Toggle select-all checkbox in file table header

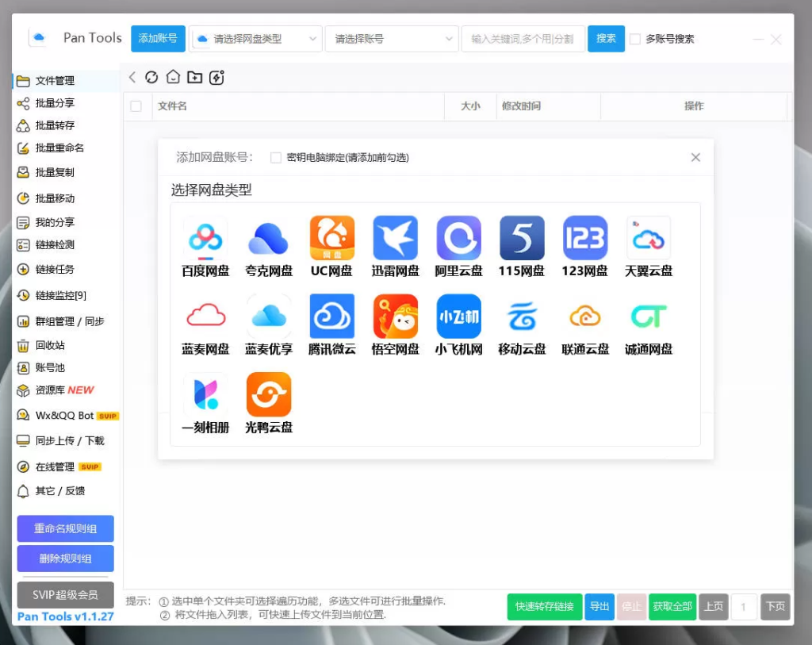136,106
